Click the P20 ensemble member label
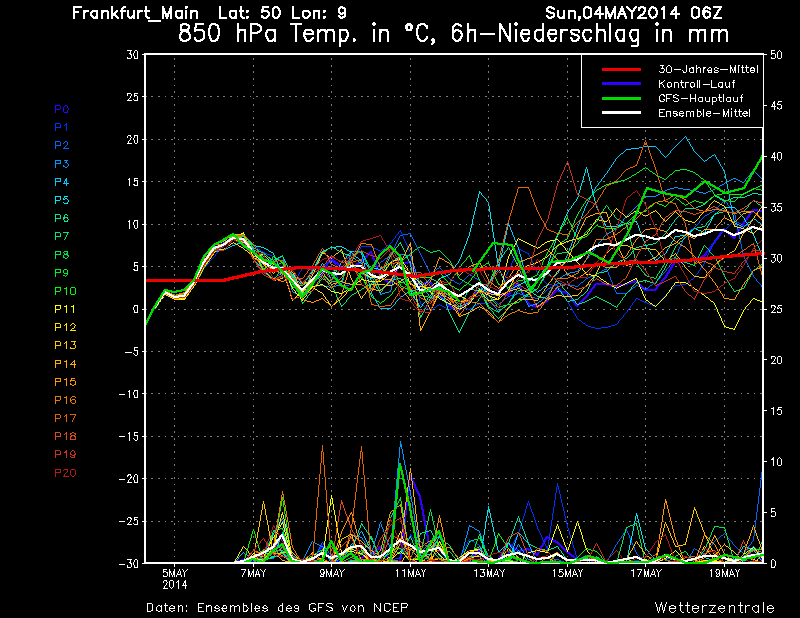The height and width of the screenshot is (618, 800). (65, 473)
